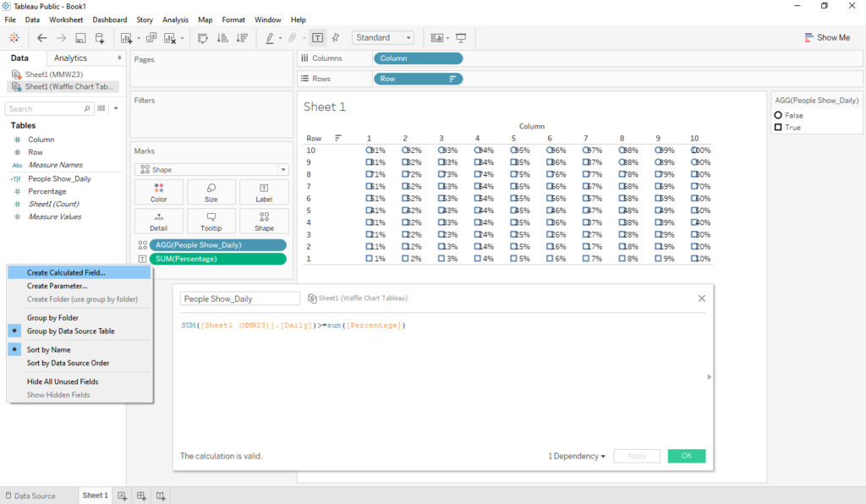Click the AGG(People Show_Daily) marks pill
The image size is (866, 504).
(x=217, y=245)
